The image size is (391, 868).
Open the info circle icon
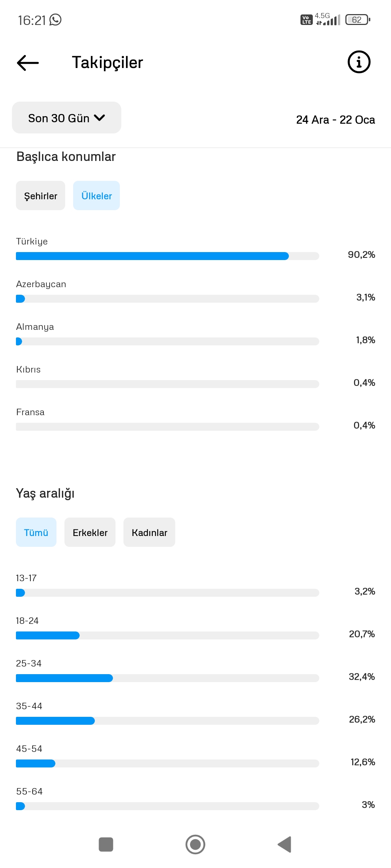tap(359, 62)
